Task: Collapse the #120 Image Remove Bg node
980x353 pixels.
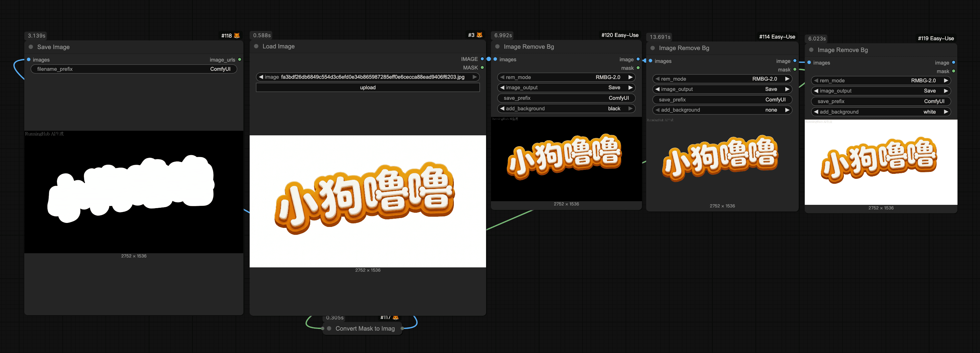Action: tap(497, 46)
